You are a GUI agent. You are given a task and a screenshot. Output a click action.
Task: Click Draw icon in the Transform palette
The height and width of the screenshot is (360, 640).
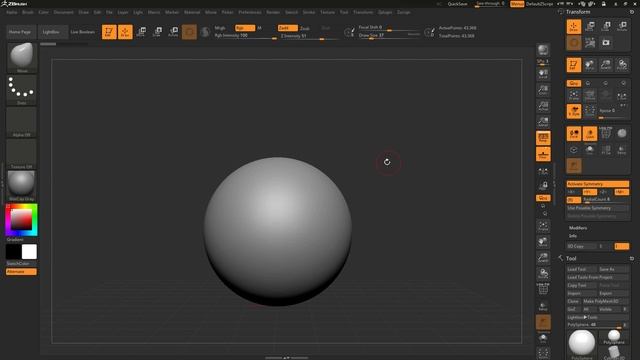tap(574, 27)
